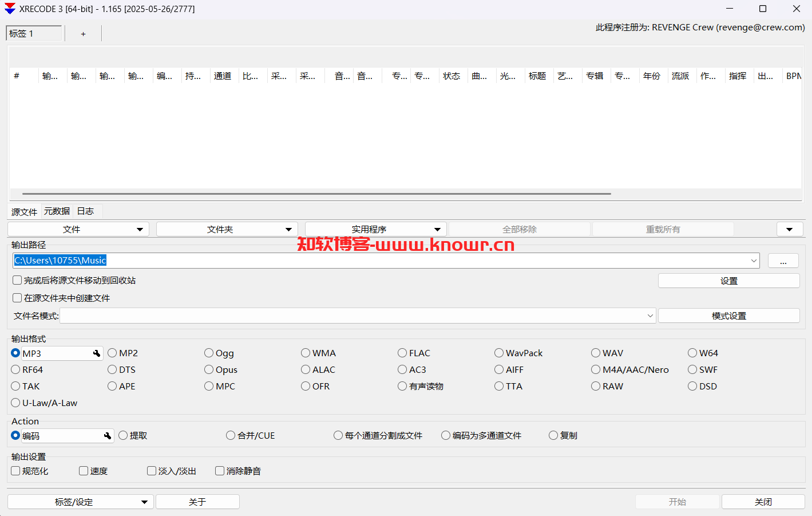Switch to the 源文件 tab

pyautogui.click(x=24, y=212)
